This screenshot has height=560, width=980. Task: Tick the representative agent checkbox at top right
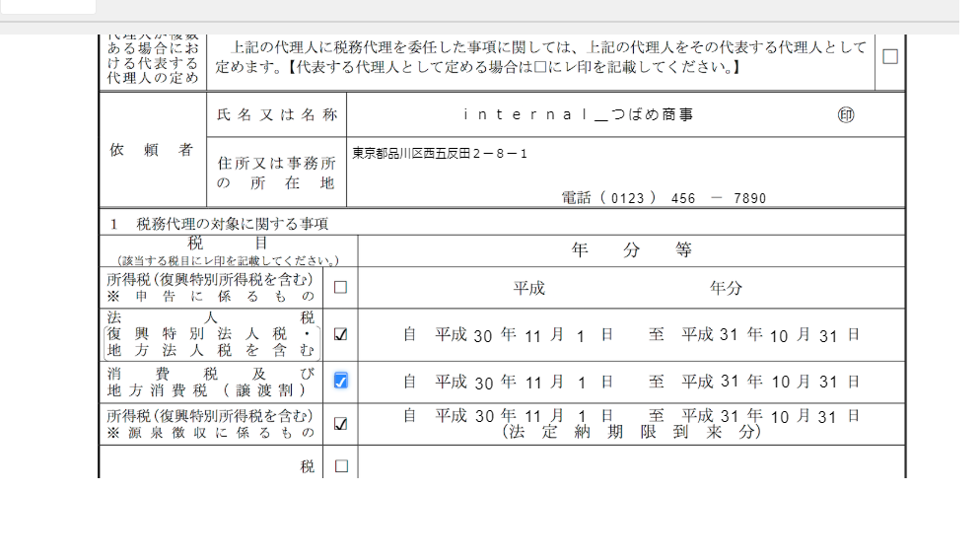tap(890, 57)
